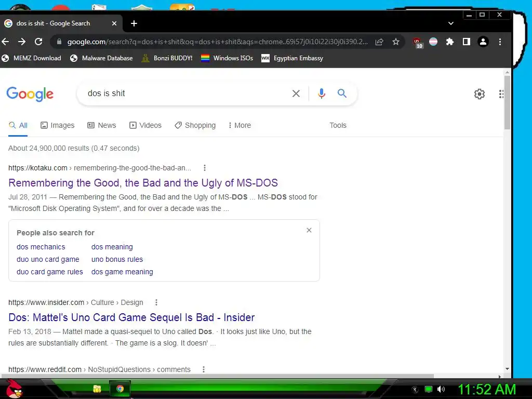Viewport: 532px width, 399px height.
Task: Click the 'About 24,900,000 results' text
Action: pyautogui.click(x=74, y=148)
